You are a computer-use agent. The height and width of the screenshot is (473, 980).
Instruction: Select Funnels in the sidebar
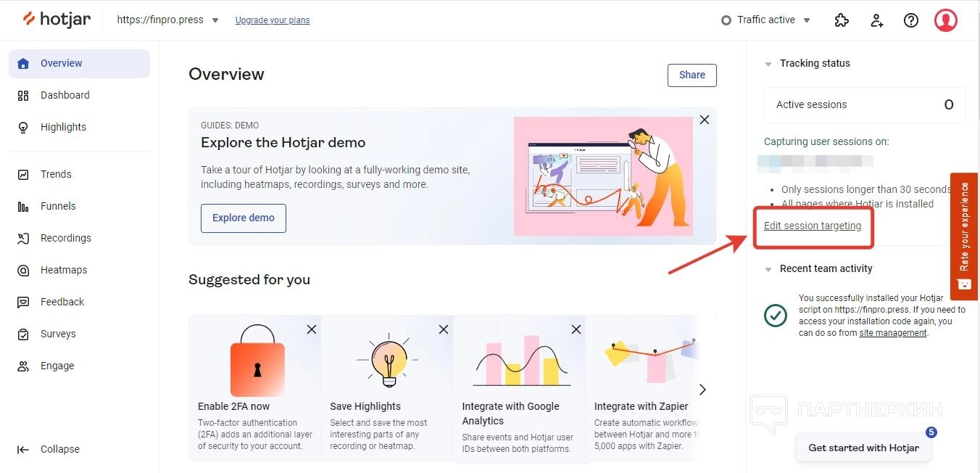click(x=58, y=206)
